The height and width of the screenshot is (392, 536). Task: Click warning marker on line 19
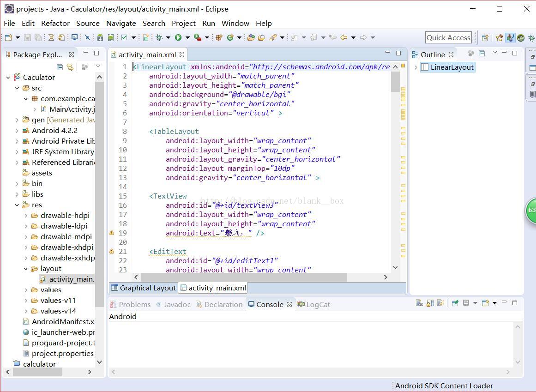click(x=111, y=233)
